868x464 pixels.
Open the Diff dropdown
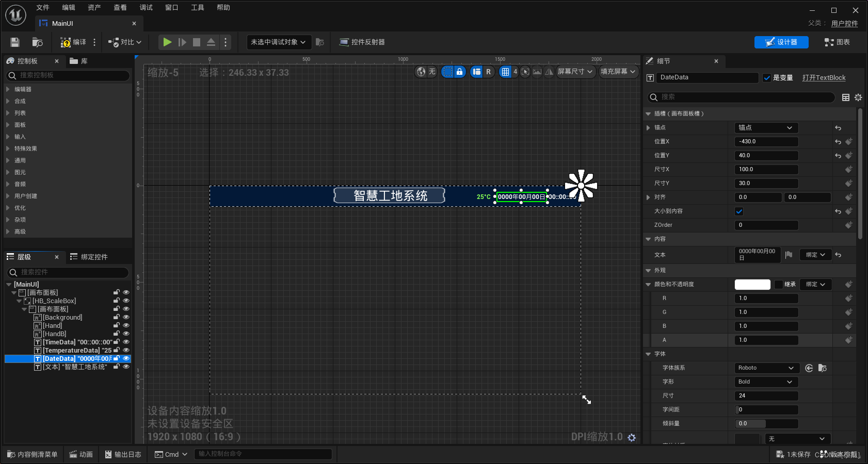click(x=124, y=42)
